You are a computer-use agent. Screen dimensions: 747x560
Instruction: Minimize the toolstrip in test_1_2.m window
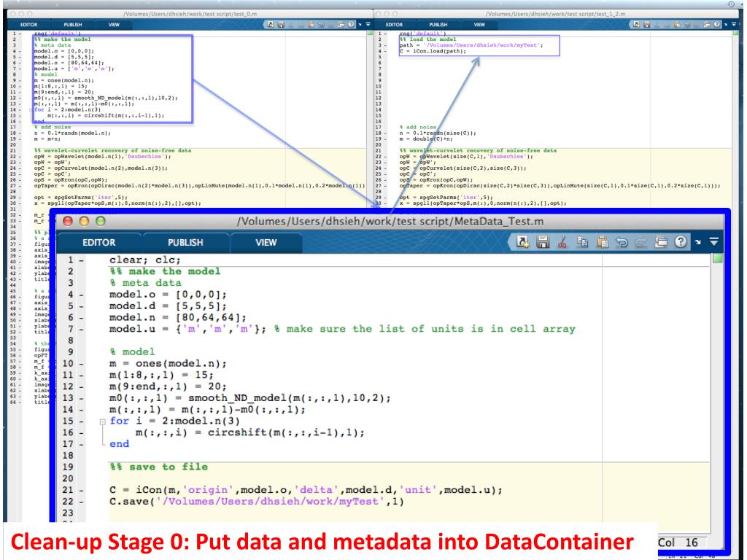(x=734, y=24)
